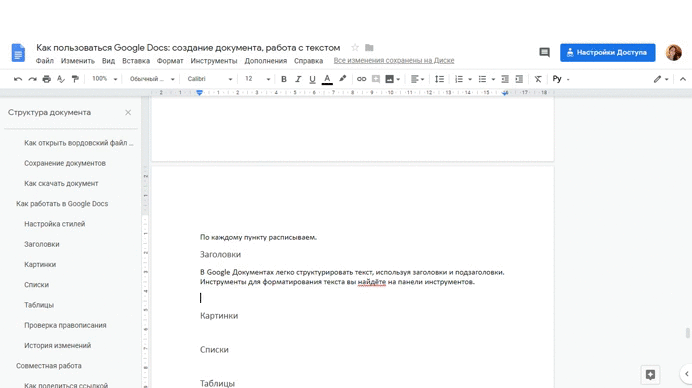Open text alignment options
This screenshot has width=692, height=388.
(x=417, y=79)
